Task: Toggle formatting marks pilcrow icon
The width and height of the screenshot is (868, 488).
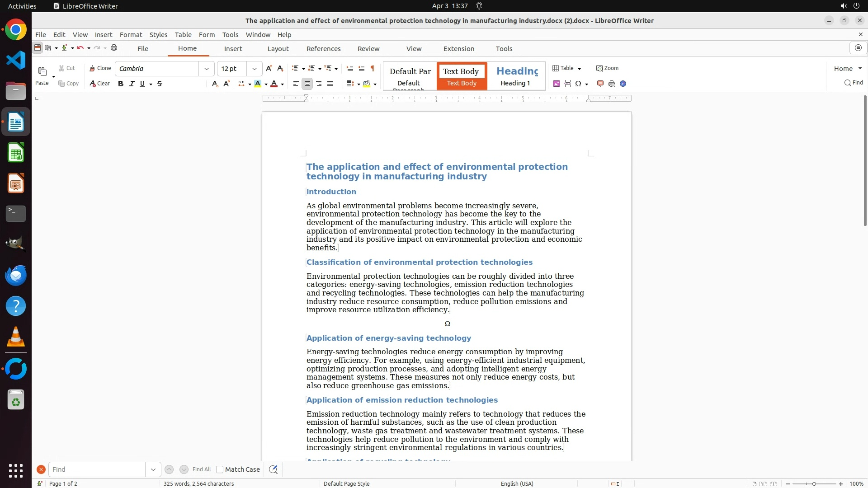Action: click(373, 68)
